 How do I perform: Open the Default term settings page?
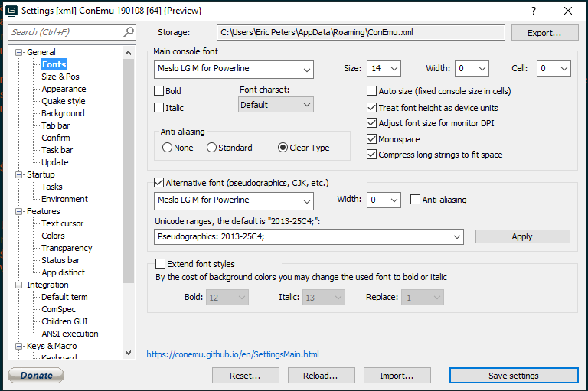coord(64,297)
